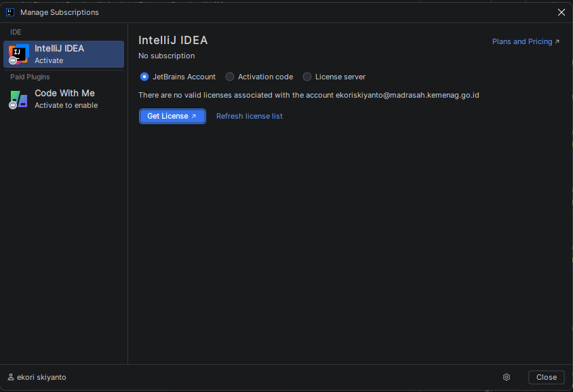
Task: Select the IntelliJ IDEA product icon in sidebar
Action: [x=18, y=54]
